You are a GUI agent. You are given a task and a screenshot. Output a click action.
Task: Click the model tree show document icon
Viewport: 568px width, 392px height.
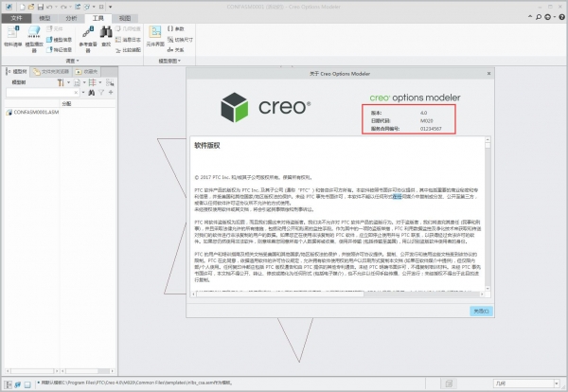click(x=77, y=82)
